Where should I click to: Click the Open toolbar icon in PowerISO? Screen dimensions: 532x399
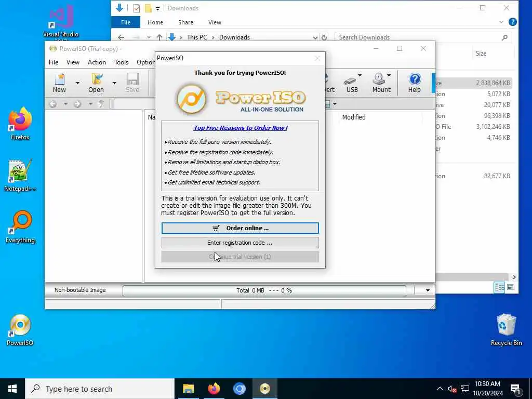click(x=96, y=83)
